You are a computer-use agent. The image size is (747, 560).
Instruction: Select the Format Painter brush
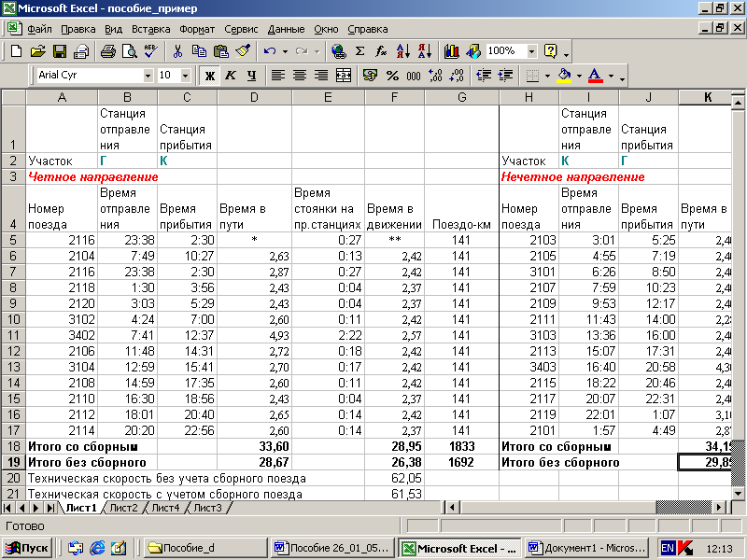[x=243, y=51]
